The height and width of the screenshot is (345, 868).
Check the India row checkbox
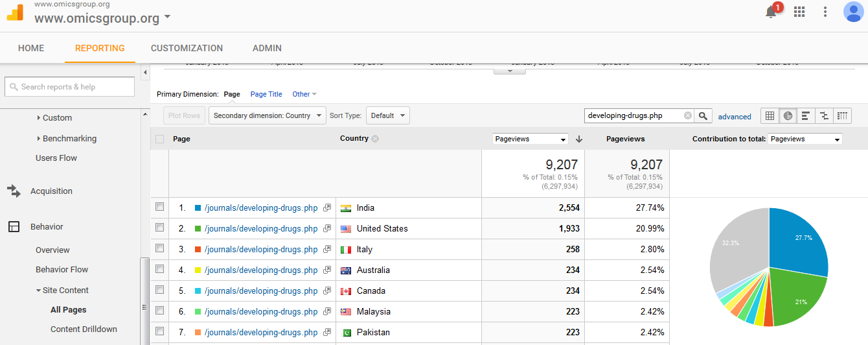point(160,208)
